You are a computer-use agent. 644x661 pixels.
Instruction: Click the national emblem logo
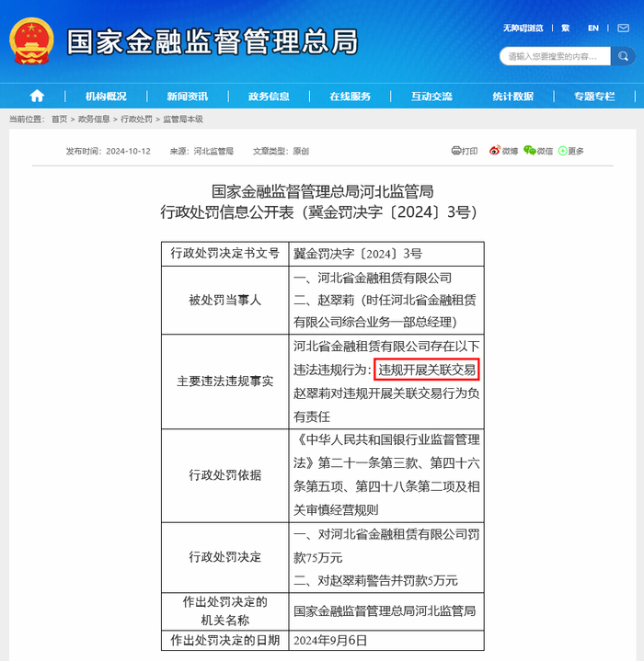31,40
